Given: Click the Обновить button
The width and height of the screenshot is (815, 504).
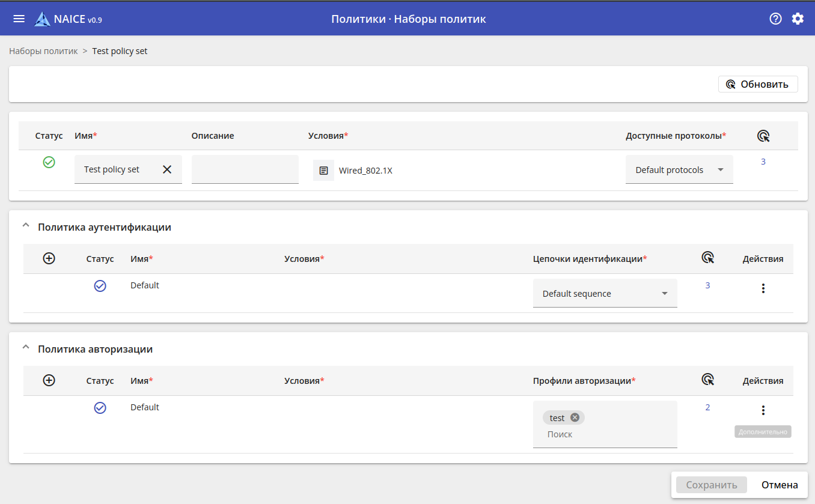Looking at the screenshot, I should (x=757, y=84).
